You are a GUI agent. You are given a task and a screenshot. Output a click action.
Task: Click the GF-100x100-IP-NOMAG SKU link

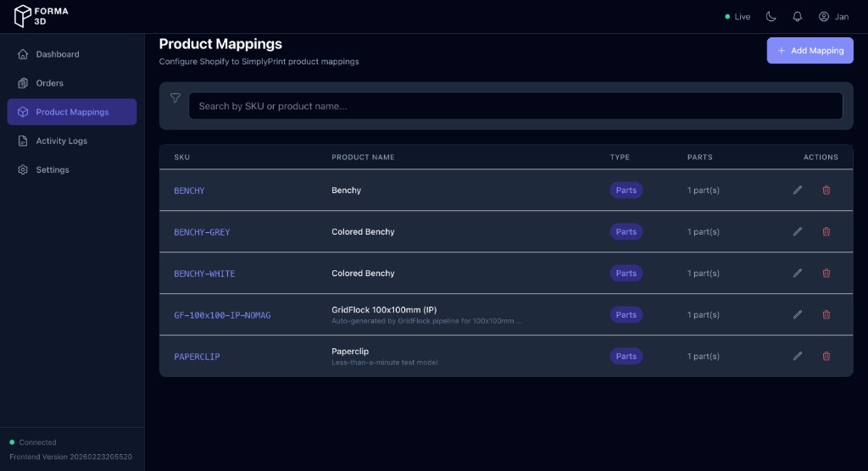(x=222, y=315)
